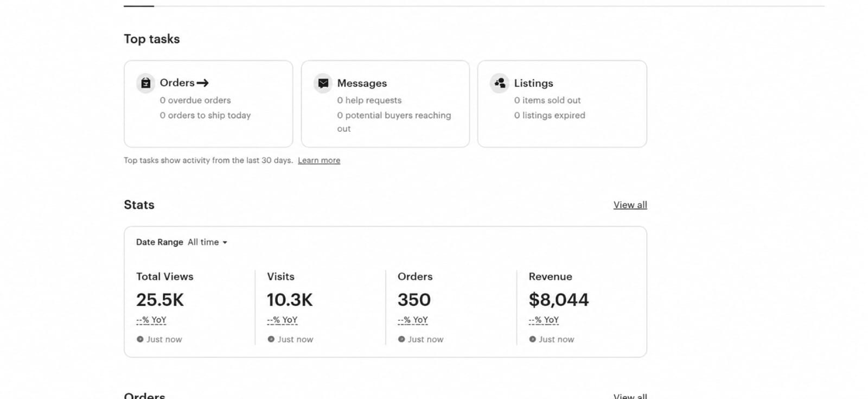Open the Date Range All time dropdown
Screen dimensions: 868x399
[x=207, y=242]
